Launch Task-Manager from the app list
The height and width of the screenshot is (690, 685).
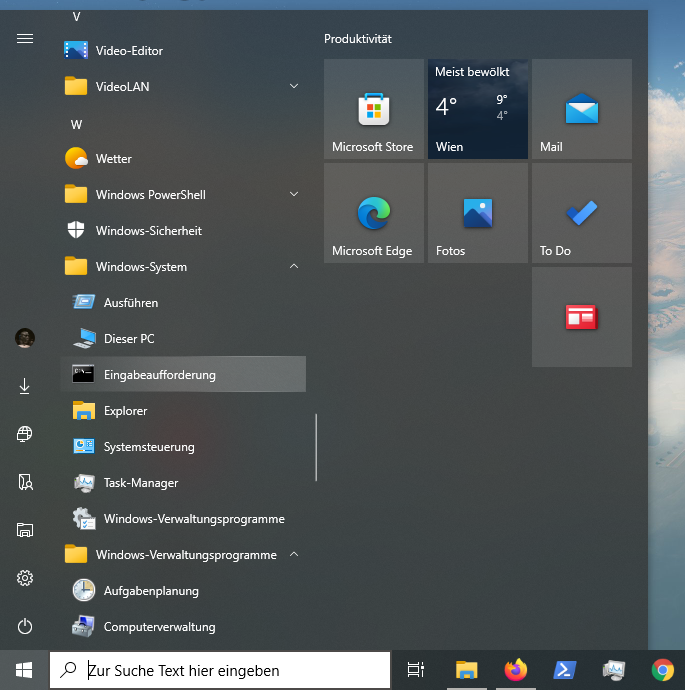tap(183, 483)
